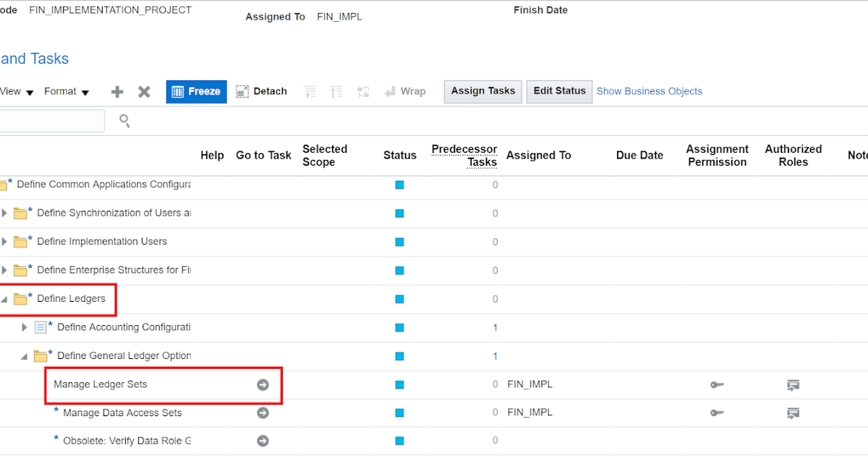The width and height of the screenshot is (868, 456).
Task: Click the delete (X) icon in toolbar
Action: (x=144, y=92)
